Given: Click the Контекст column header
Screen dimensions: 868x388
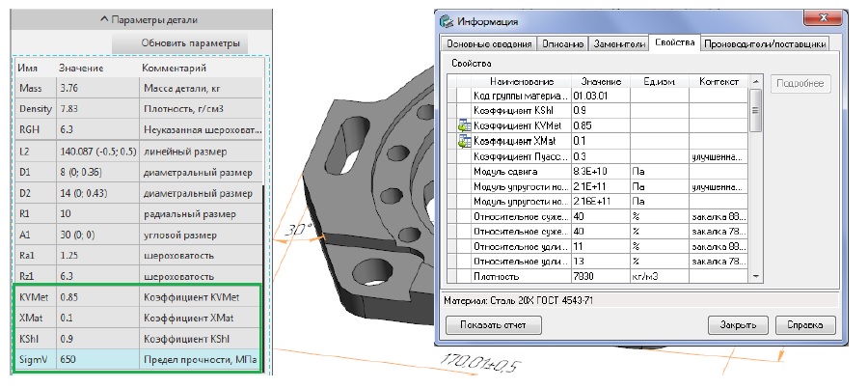Looking at the screenshot, I should pyautogui.click(x=718, y=82).
